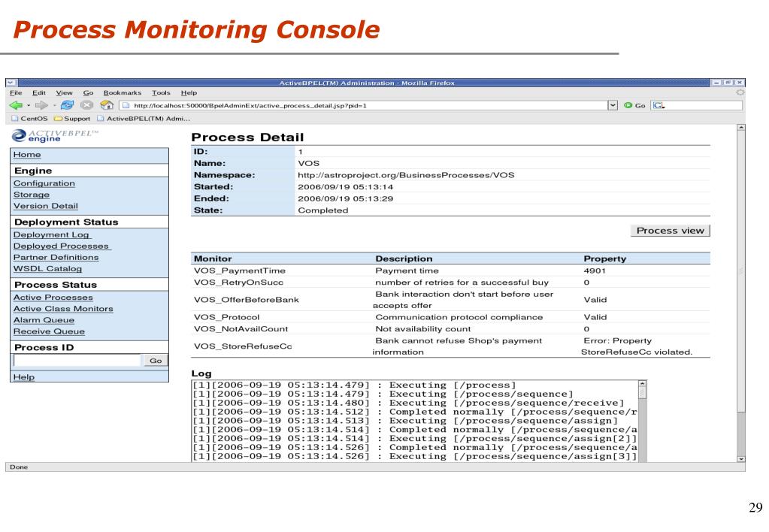Click the browser Forward arrow
The image size is (769, 532).
point(41,105)
